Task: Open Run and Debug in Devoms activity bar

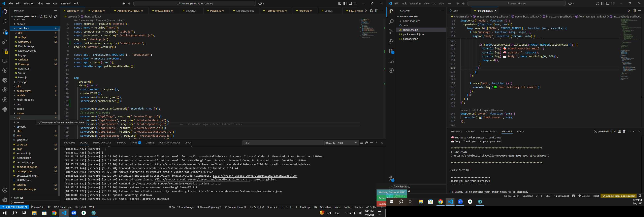Action: [x=5, y=41]
